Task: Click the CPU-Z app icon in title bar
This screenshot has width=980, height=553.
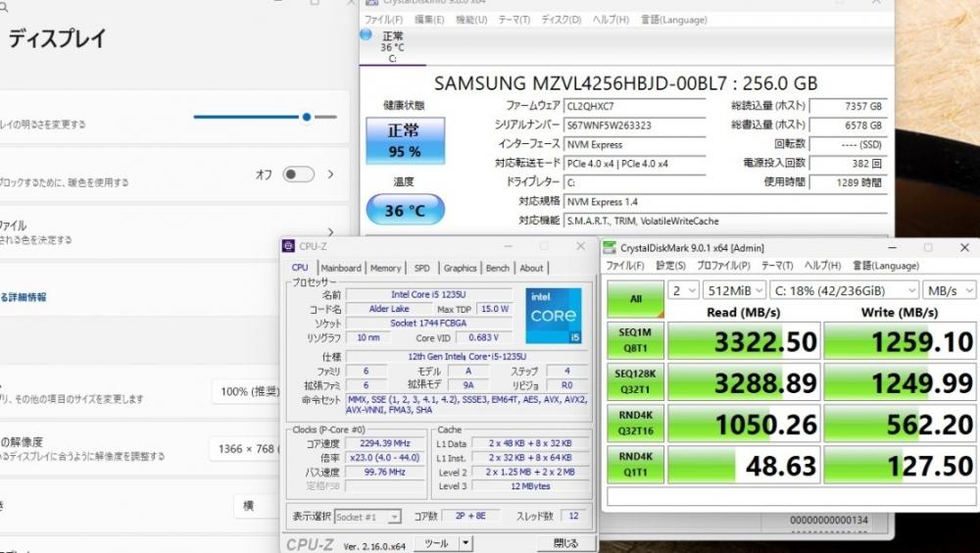Action: click(288, 246)
